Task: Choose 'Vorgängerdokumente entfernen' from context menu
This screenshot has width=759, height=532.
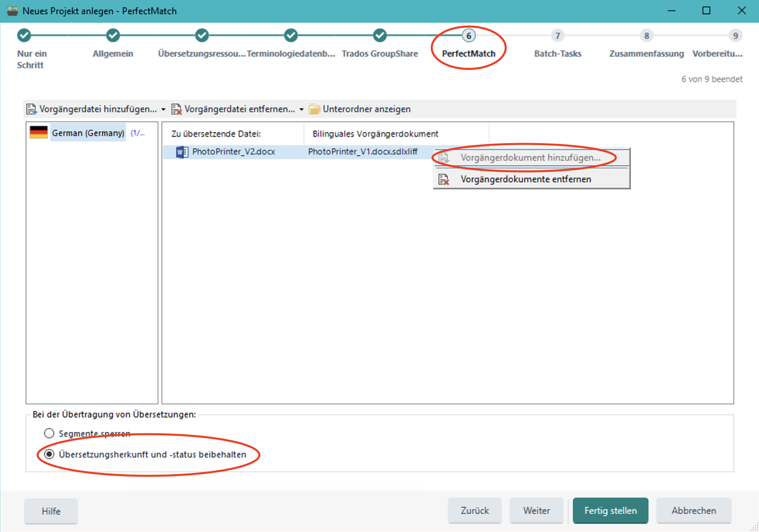Action: [x=532, y=179]
